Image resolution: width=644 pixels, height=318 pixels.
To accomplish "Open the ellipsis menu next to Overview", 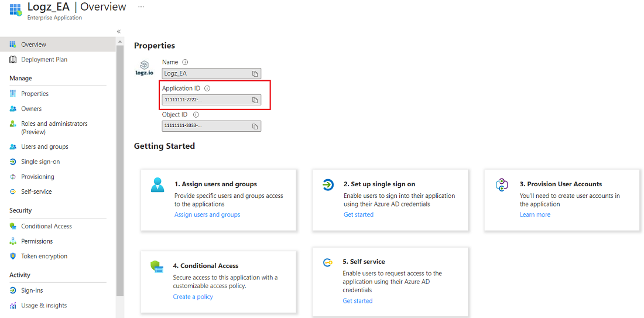I will pos(141,7).
